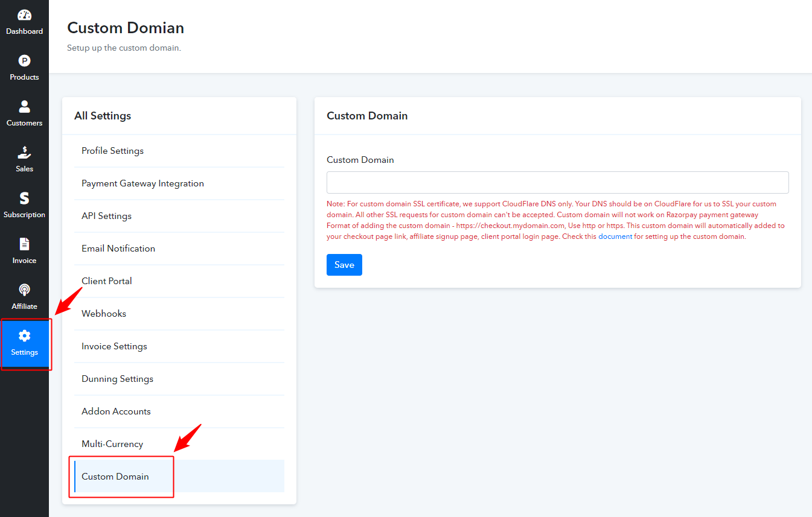The width and height of the screenshot is (812, 517).
Task: Click the Subscription label in sidebar
Action: pos(24,215)
